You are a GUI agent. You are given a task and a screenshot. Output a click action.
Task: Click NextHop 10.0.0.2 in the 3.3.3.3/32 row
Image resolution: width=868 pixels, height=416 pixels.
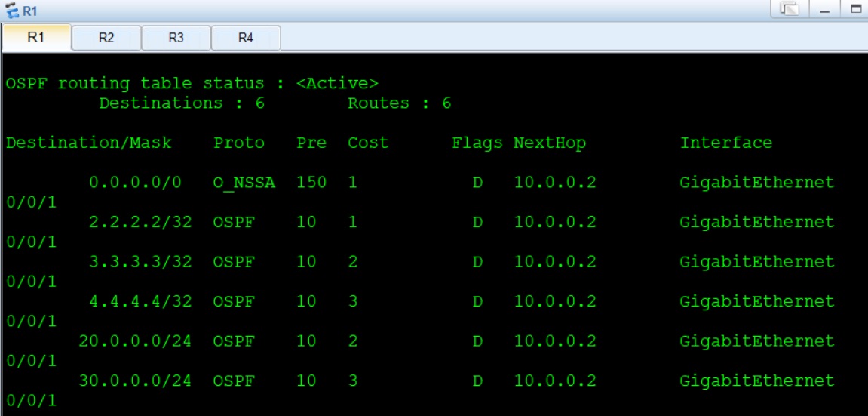coord(555,261)
